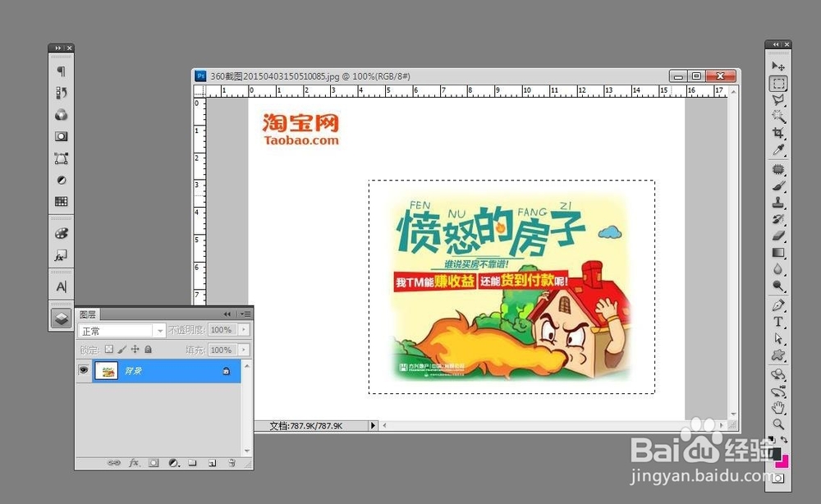
Task: Toggle lock transparent pixels
Action: coord(108,349)
